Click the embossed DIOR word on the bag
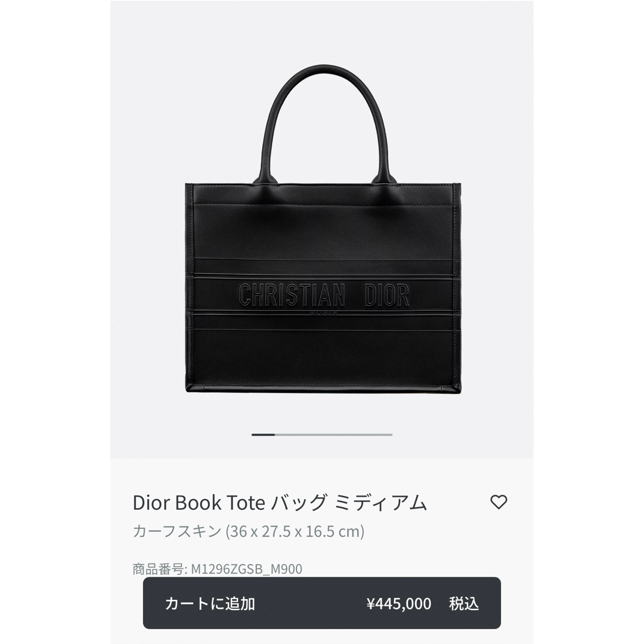The width and height of the screenshot is (644, 644). pyautogui.click(x=386, y=295)
